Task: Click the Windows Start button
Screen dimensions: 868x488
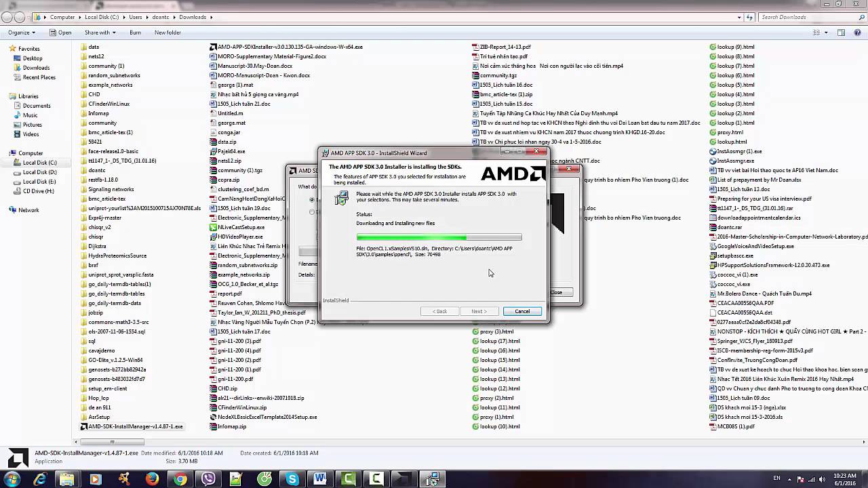Action: pos(12,479)
